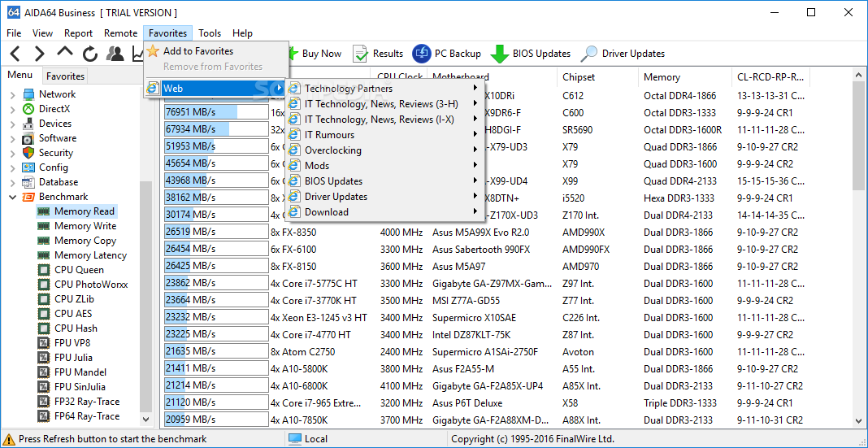Select FP64 Ray-Trace benchmark
Image resolution: width=868 pixels, height=448 pixels.
pyautogui.click(x=87, y=416)
